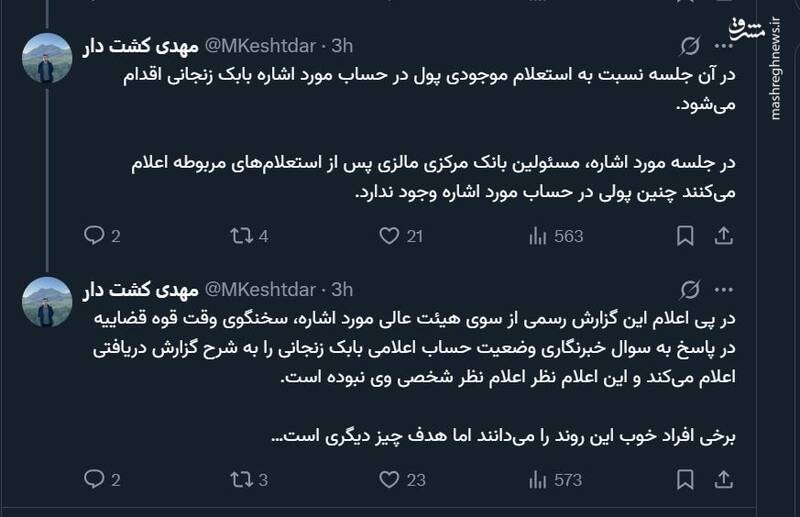Bookmark the first tweet
This screenshot has height=517, width=800.
pyautogui.click(x=685, y=236)
